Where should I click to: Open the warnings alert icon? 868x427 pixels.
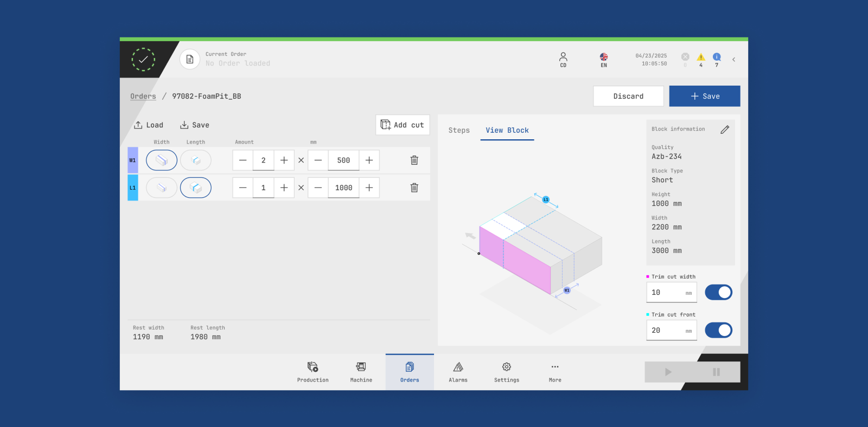point(701,58)
